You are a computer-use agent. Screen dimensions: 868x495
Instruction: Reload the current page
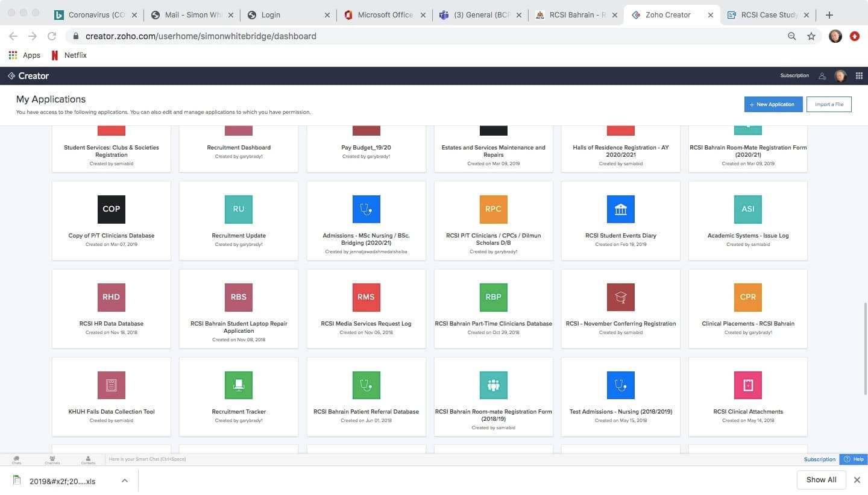pos(52,36)
